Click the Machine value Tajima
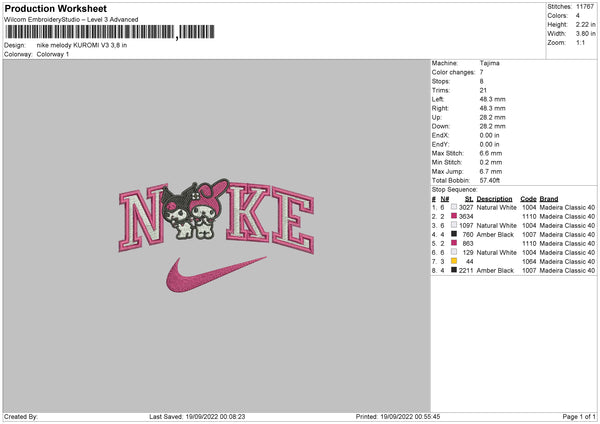Viewport: 600px width, 424px height. point(489,63)
